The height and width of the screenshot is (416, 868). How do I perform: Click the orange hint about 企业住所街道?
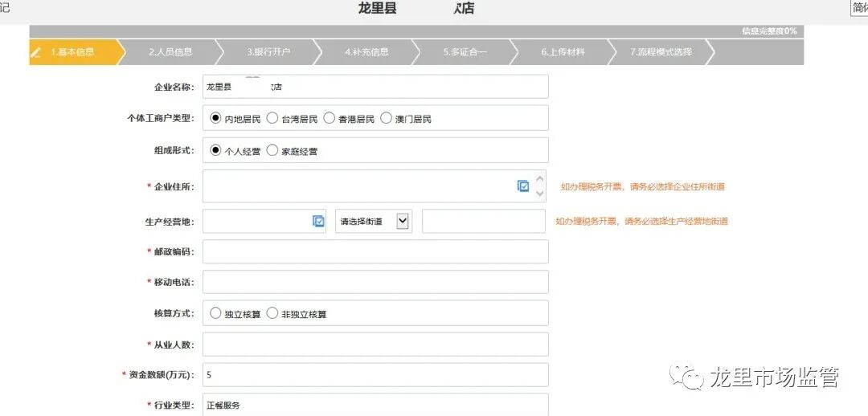tap(643, 187)
